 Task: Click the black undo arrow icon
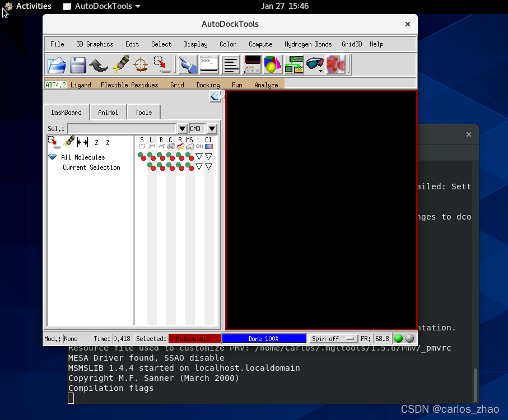99,65
